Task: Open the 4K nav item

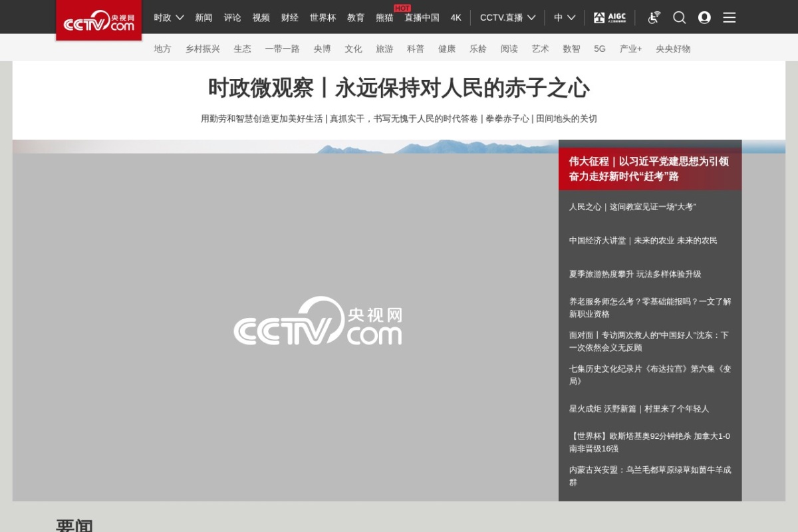Action: click(x=456, y=17)
